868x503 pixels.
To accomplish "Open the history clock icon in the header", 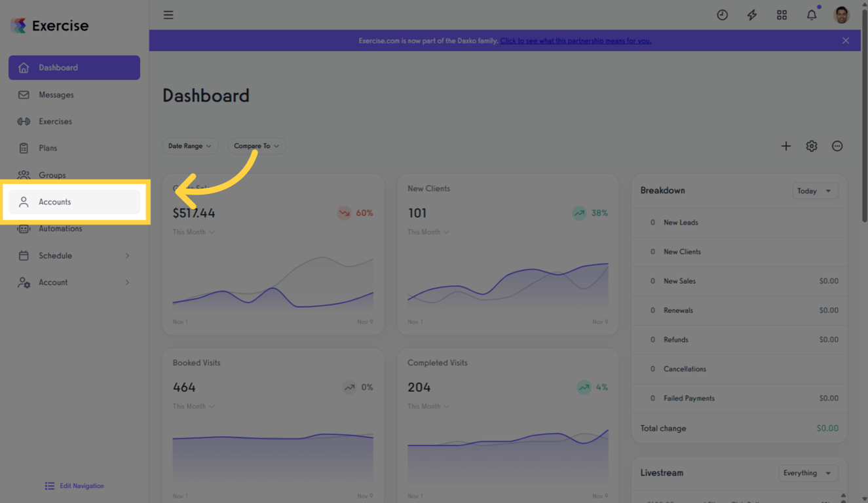I will tap(722, 14).
